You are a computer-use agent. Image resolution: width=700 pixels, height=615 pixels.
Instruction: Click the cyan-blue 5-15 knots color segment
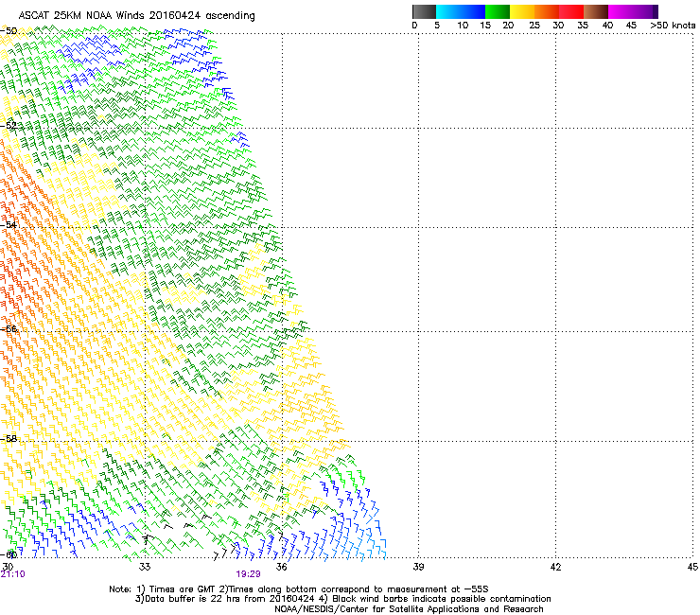coord(461,11)
